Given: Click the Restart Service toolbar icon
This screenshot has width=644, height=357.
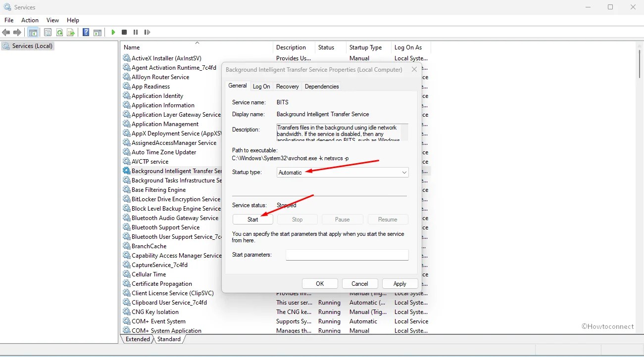Looking at the screenshot, I should tap(147, 32).
